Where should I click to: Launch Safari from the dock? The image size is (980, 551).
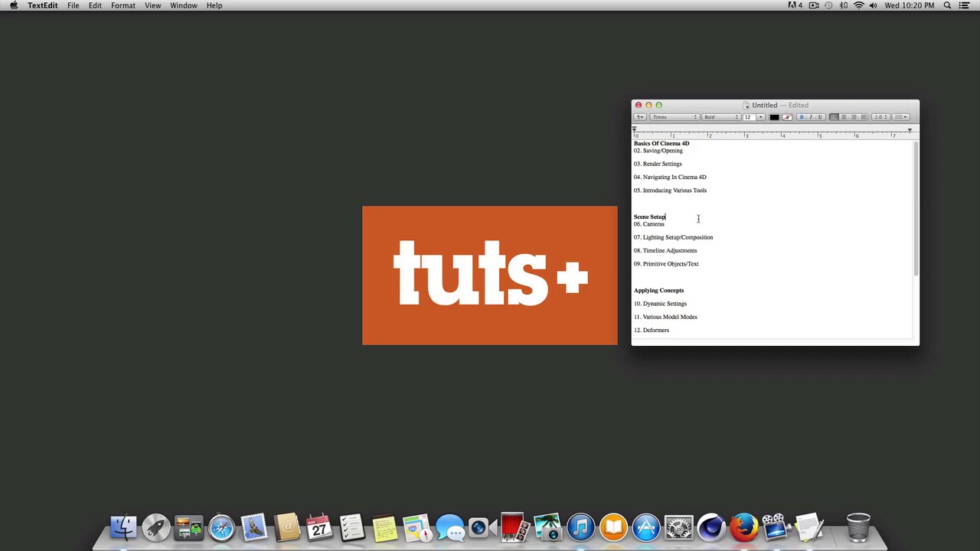coord(221,527)
